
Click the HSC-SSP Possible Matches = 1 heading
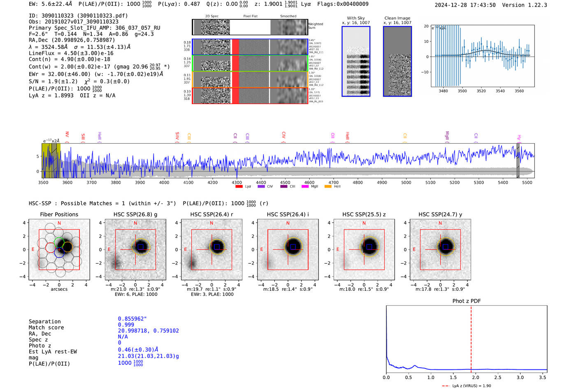[x=102, y=204]
